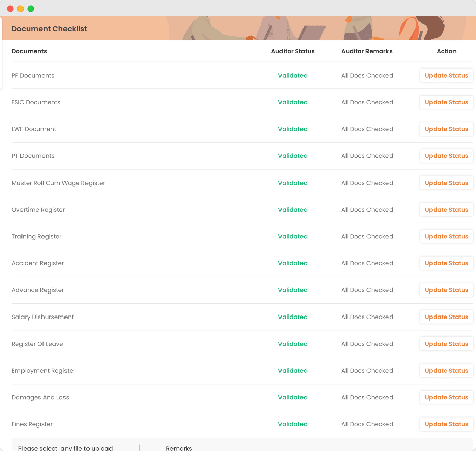The image size is (476, 451).
Task: Click Update Status for ESIC Documents
Action: pos(446,102)
